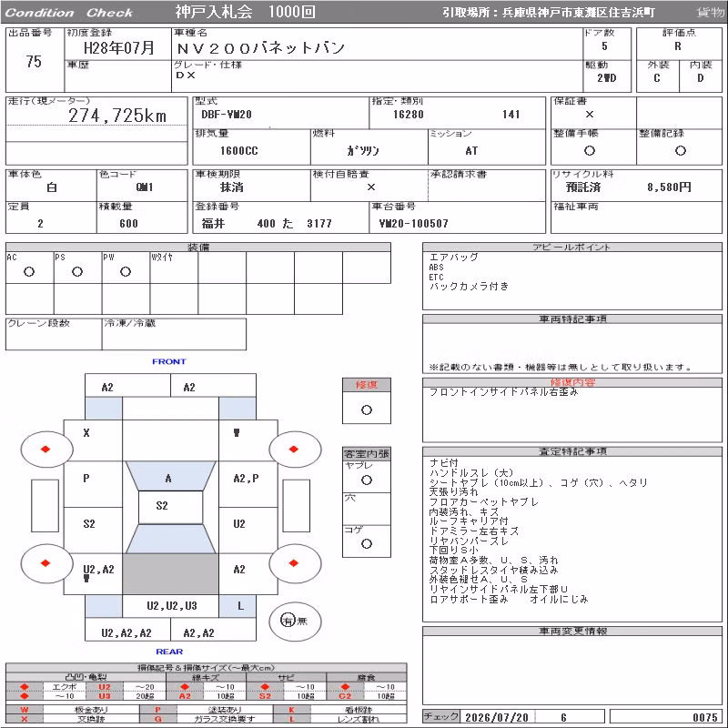Click the repair note フロントインサイドパネル右歪み

coord(504,392)
